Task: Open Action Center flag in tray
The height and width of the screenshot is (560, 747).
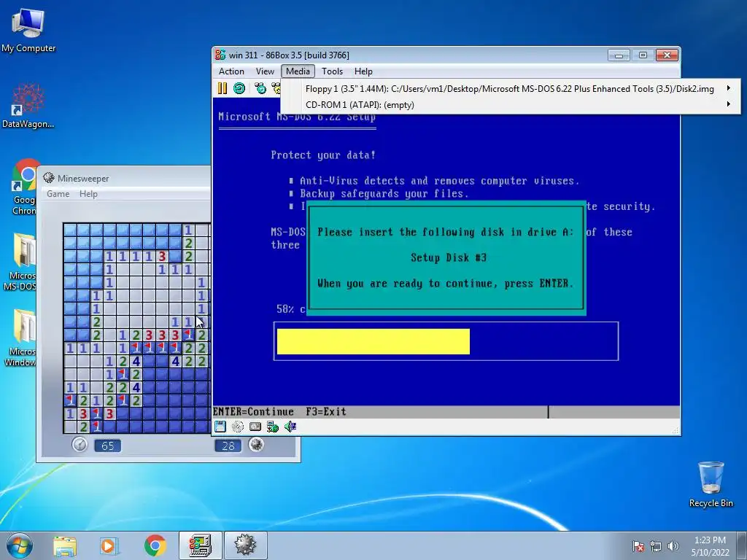Action: (x=638, y=546)
